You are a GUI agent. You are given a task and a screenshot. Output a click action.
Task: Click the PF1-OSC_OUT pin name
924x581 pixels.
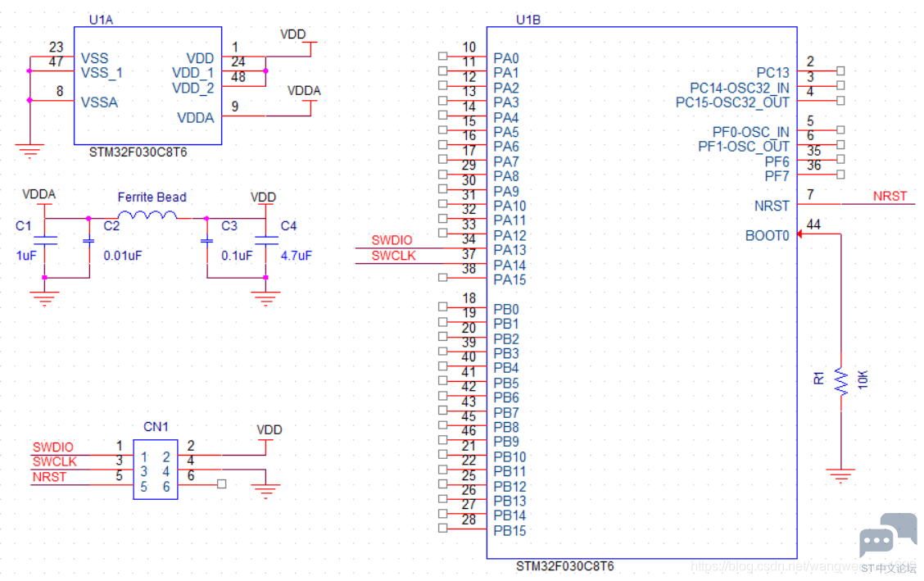[x=744, y=147]
